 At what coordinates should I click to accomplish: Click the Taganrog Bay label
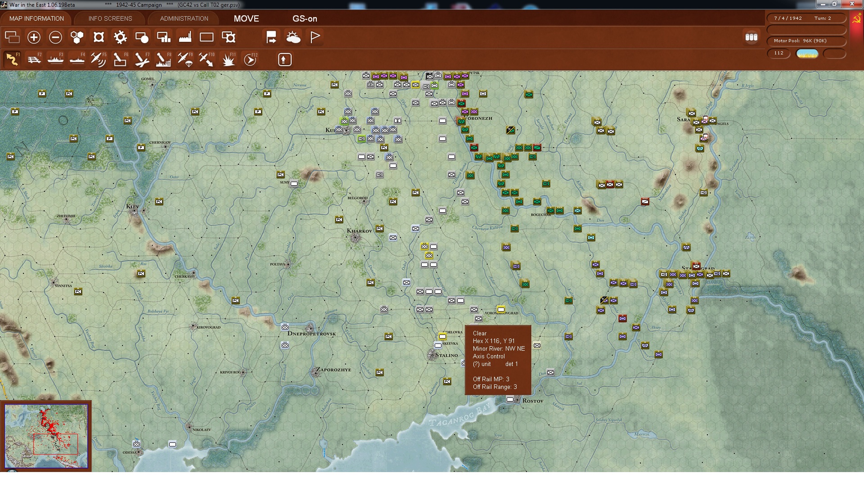tap(459, 416)
